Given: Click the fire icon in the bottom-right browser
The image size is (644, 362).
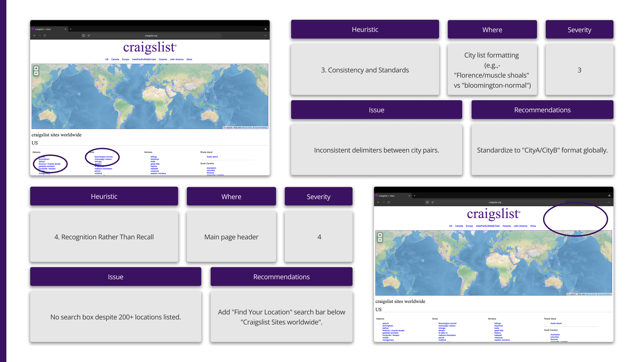Looking at the screenshot, I should point(609,196).
